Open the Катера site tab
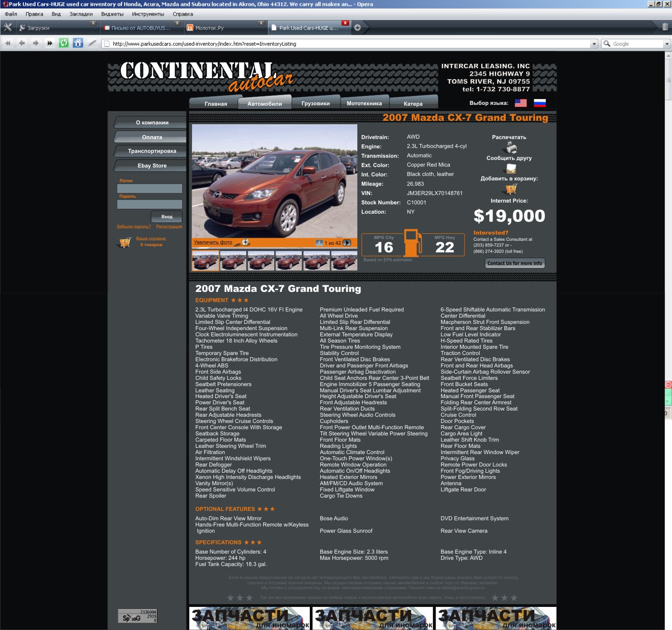The height and width of the screenshot is (630, 672). pyautogui.click(x=413, y=104)
